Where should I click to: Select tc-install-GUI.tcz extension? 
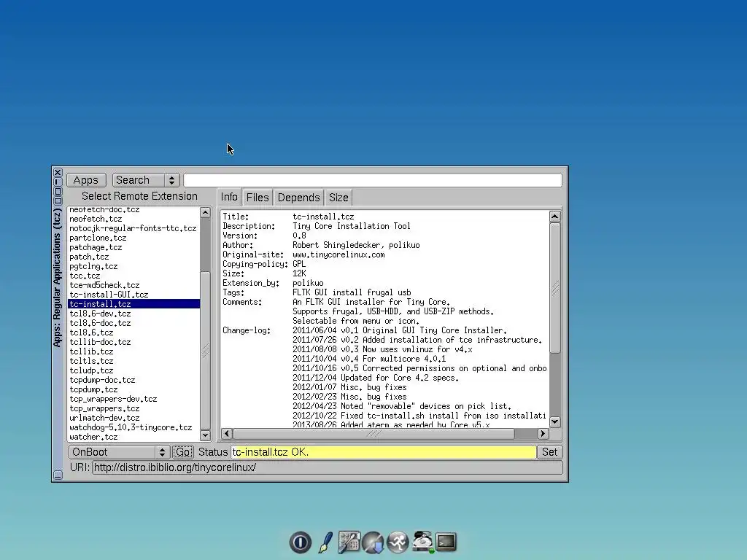click(133, 295)
